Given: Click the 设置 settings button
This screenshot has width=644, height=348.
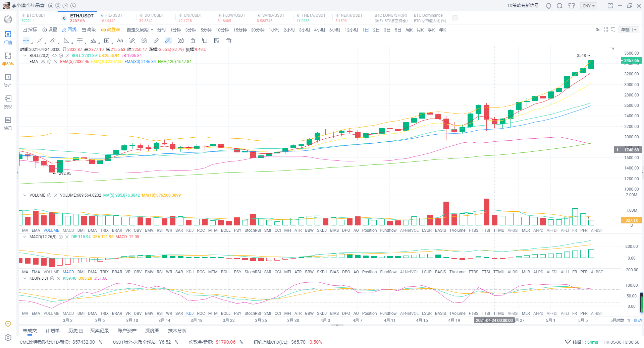Looking at the screenshot, I should pos(50,30).
